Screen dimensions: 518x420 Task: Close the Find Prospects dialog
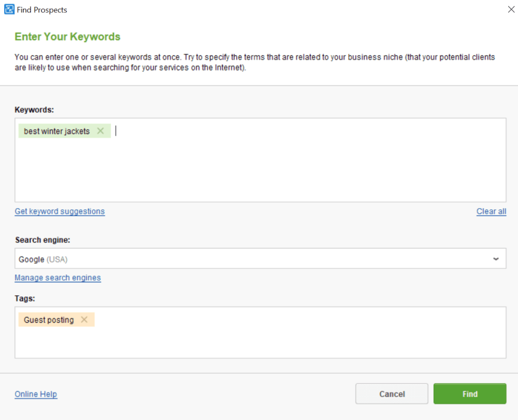point(511,9)
